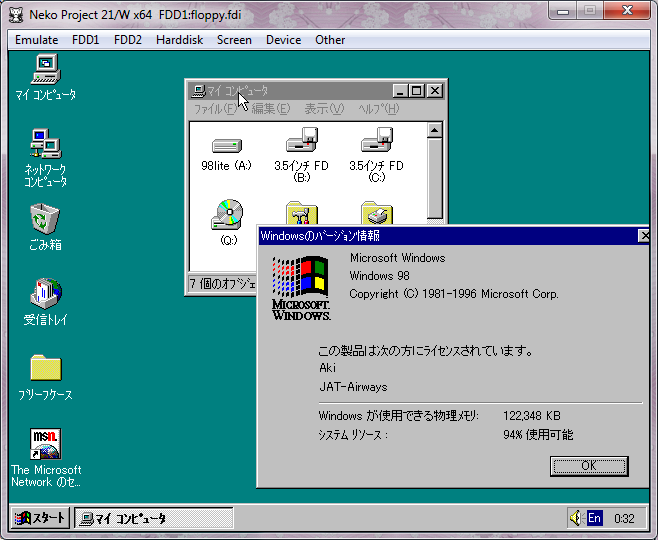This screenshot has height=540, width=658.
Task: Click the En language indicator
Action: point(594,518)
